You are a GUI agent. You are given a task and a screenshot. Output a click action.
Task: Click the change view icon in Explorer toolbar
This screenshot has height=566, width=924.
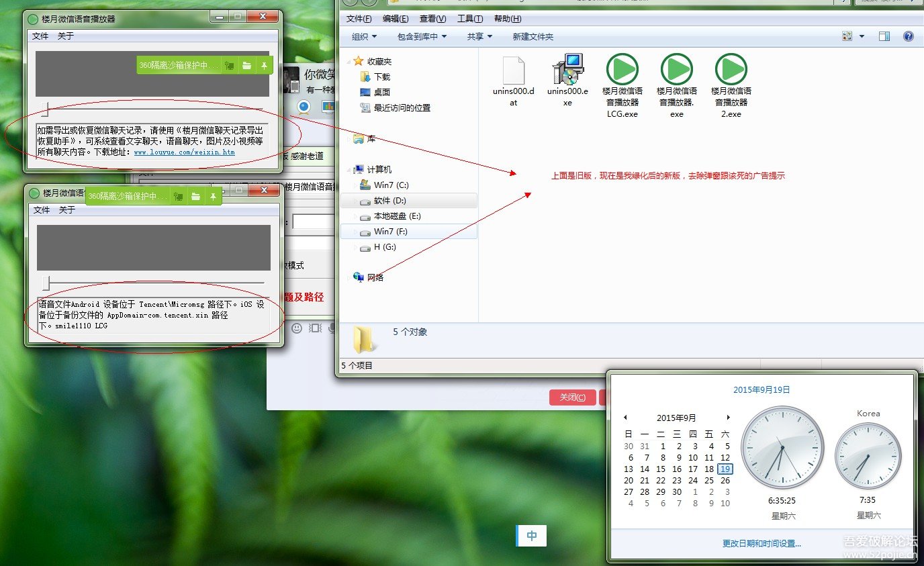pos(847,37)
